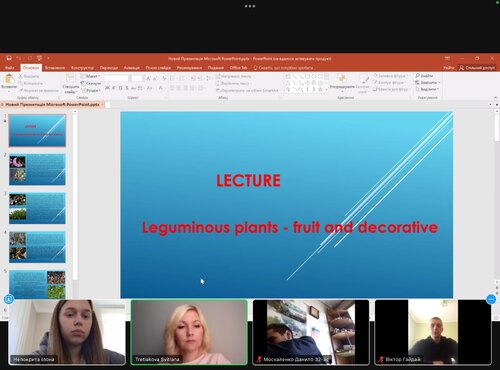
Task: Toggle text shadow (S) formatting
Action: pyautogui.click(x=127, y=88)
